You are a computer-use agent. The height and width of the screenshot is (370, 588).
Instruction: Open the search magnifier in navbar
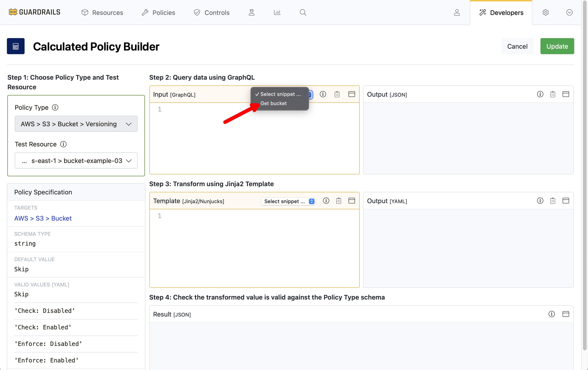(x=303, y=12)
